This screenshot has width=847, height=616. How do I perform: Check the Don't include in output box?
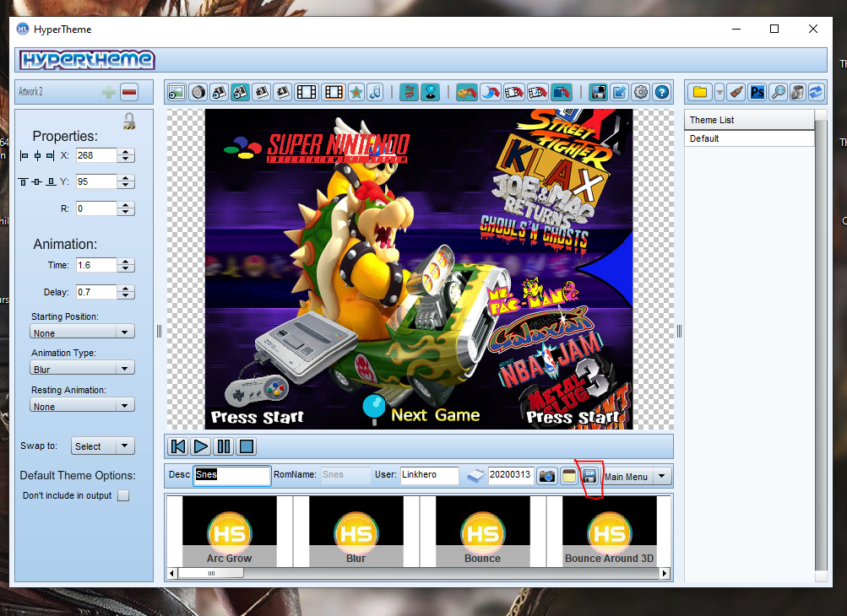(123, 495)
